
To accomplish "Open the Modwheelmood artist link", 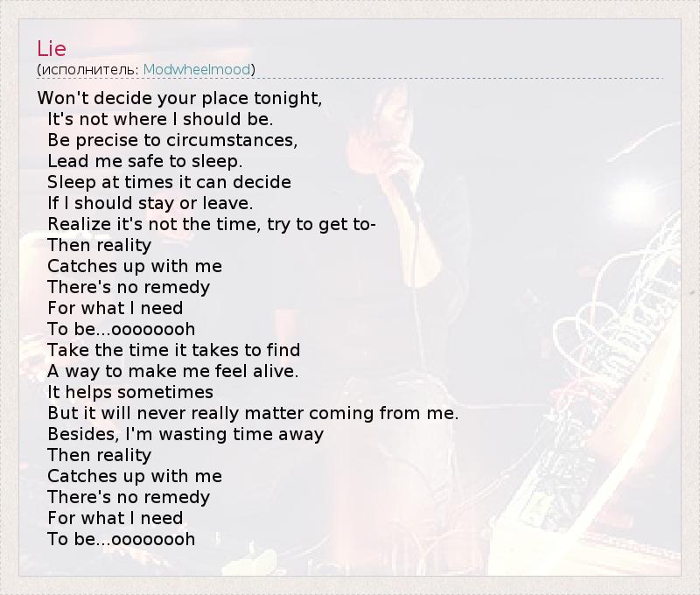I will click(x=197, y=69).
